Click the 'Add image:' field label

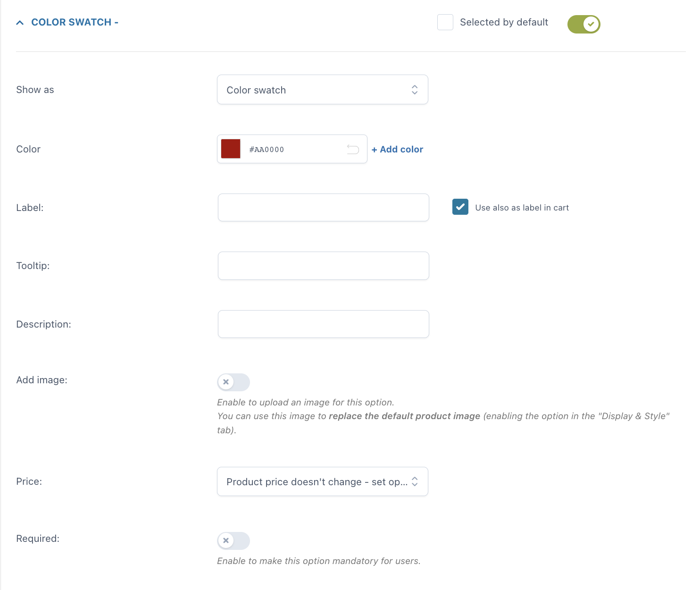coord(42,380)
